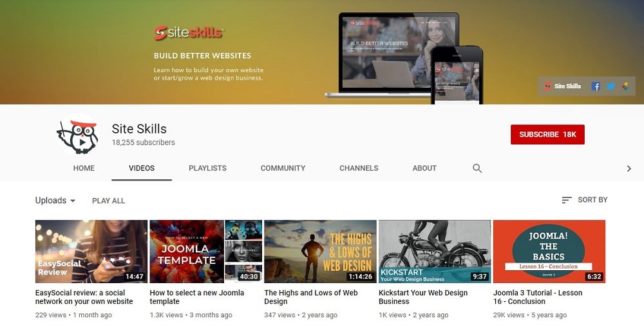Screen dimensions: 644x327
Task: Click the colorful Joomla icon in the banner
Action: 625,86
